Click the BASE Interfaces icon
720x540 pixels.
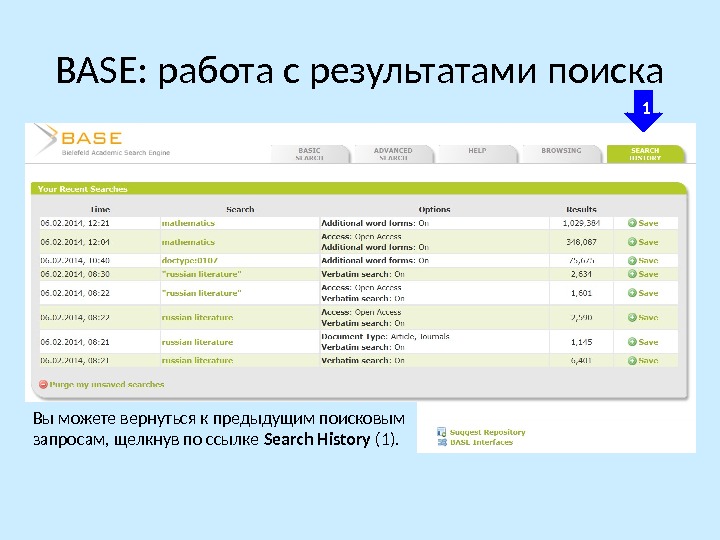442,442
